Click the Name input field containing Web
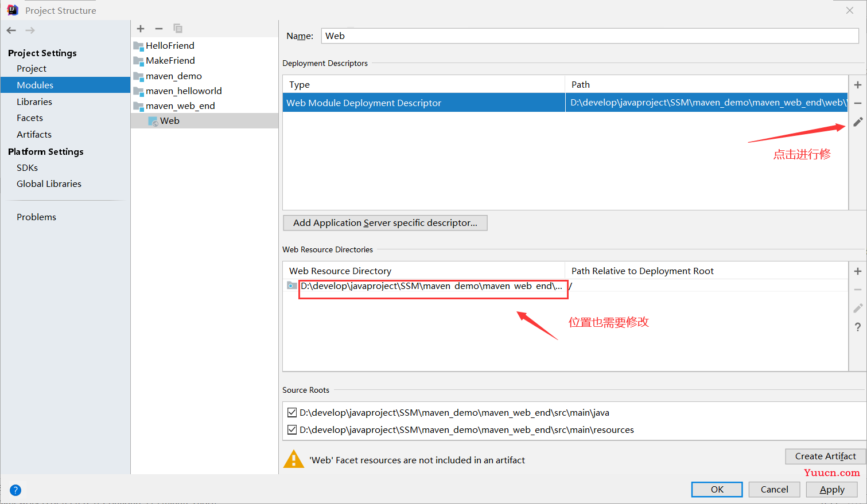 point(590,36)
